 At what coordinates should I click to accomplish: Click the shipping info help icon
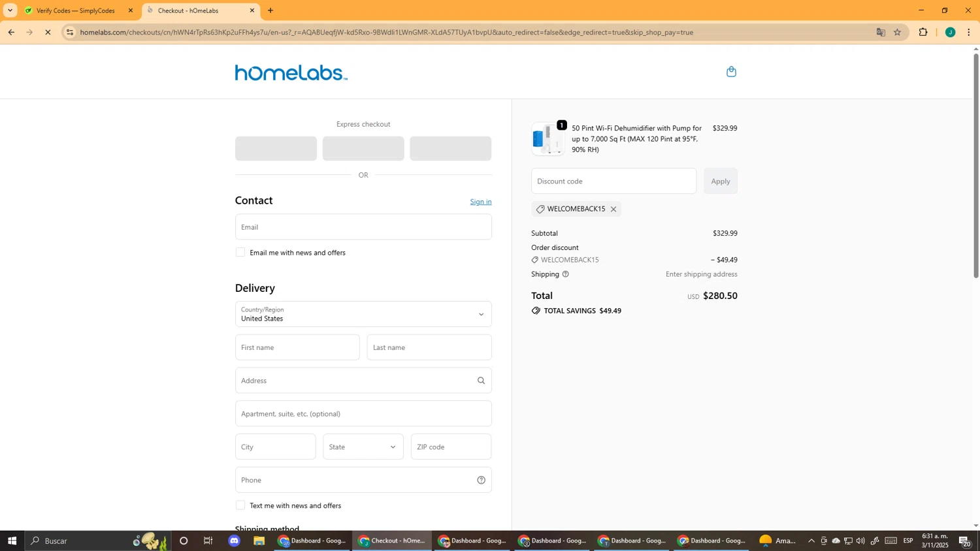click(x=565, y=274)
